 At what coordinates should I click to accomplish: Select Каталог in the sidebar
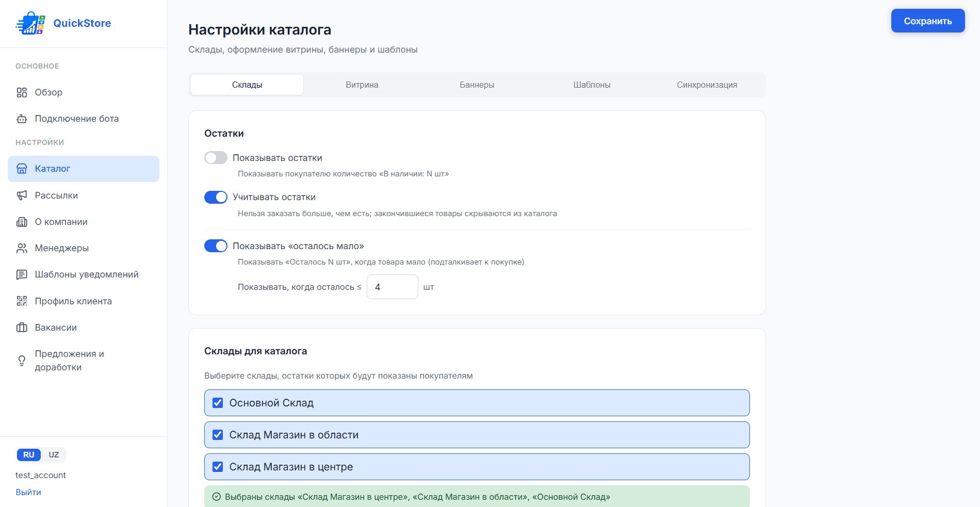pyautogui.click(x=84, y=169)
